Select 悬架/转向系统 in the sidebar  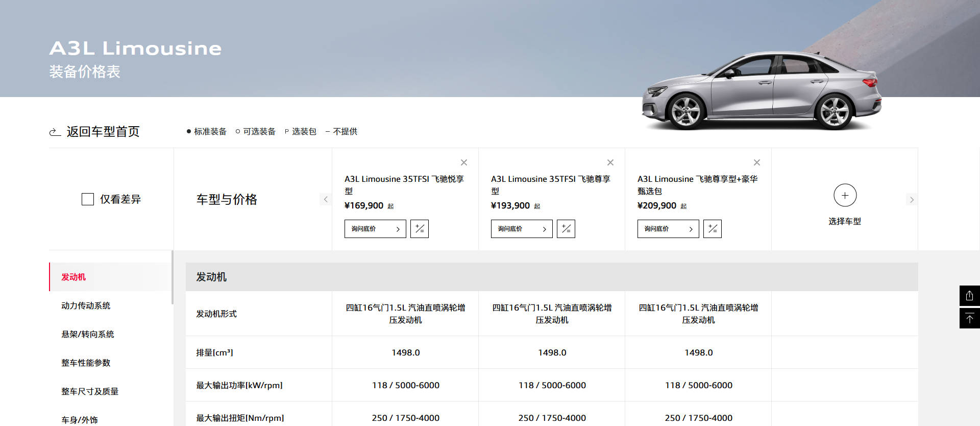[88, 334]
